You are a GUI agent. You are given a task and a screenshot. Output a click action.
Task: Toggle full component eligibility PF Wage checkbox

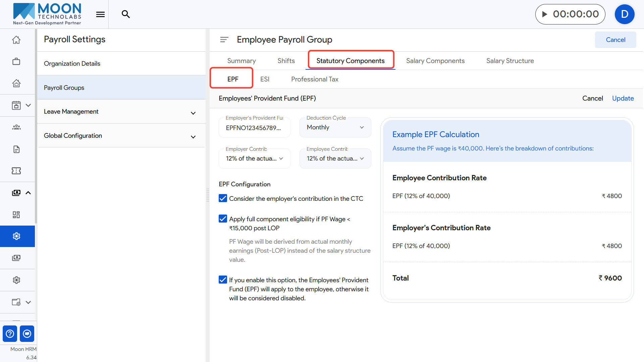223,219
